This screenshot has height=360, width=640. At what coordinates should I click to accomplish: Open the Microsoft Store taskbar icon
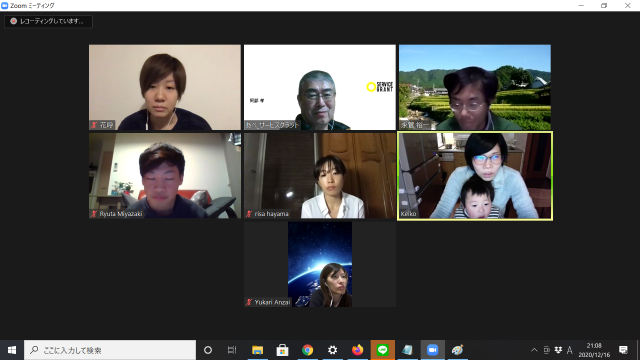(x=282, y=350)
